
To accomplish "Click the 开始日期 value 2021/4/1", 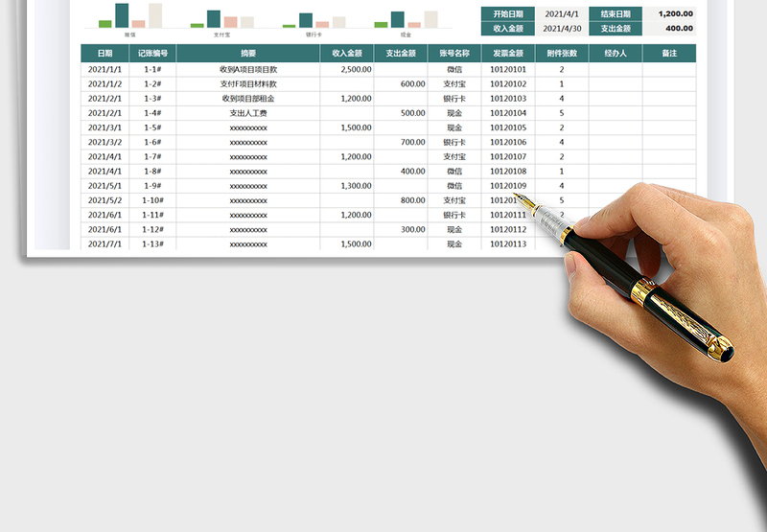I will point(562,14).
